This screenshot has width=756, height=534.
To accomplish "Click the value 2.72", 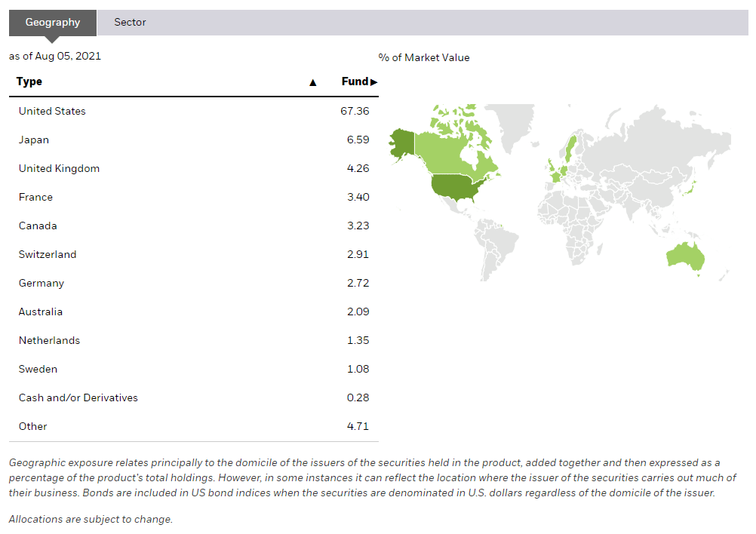I will coord(358,284).
